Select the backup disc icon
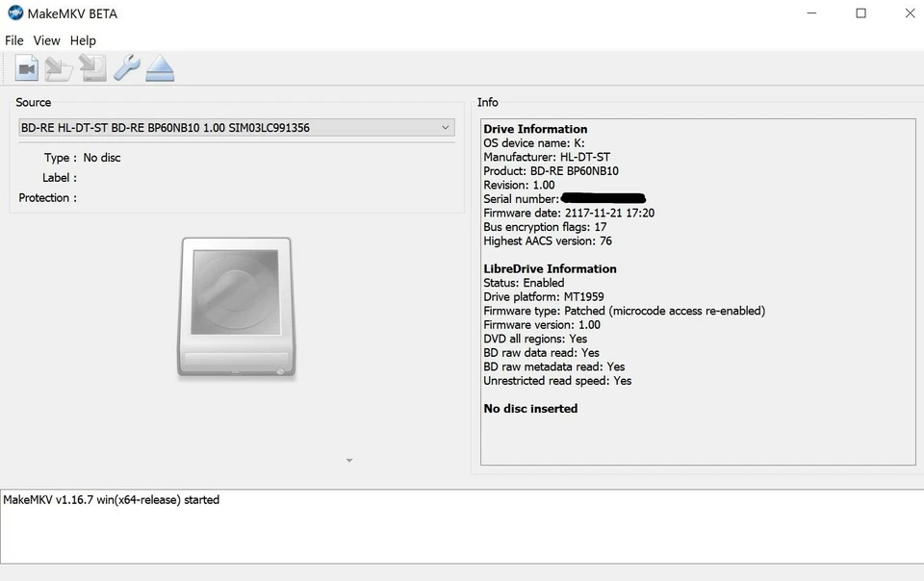The height and width of the screenshot is (581, 924). (x=90, y=67)
